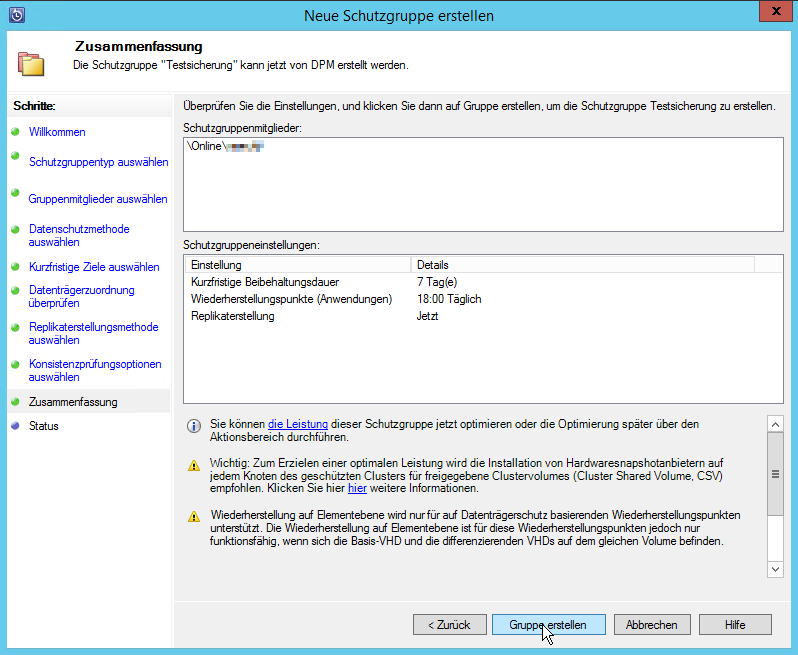Click the 'hier' information link
This screenshot has height=655, width=798.
[x=357, y=489]
